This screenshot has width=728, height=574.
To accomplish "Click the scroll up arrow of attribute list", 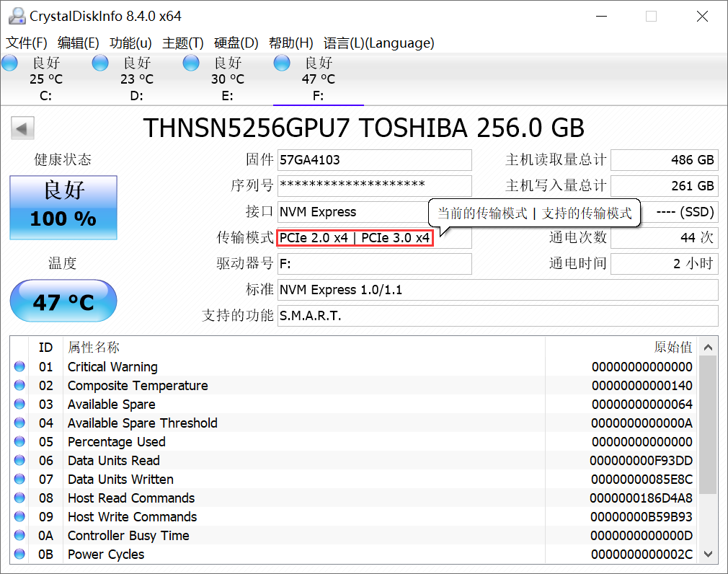I will point(708,348).
